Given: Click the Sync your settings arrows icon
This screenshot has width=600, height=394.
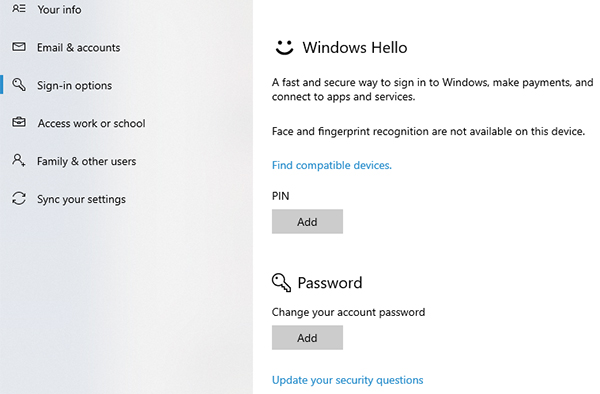Looking at the screenshot, I should click(19, 199).
